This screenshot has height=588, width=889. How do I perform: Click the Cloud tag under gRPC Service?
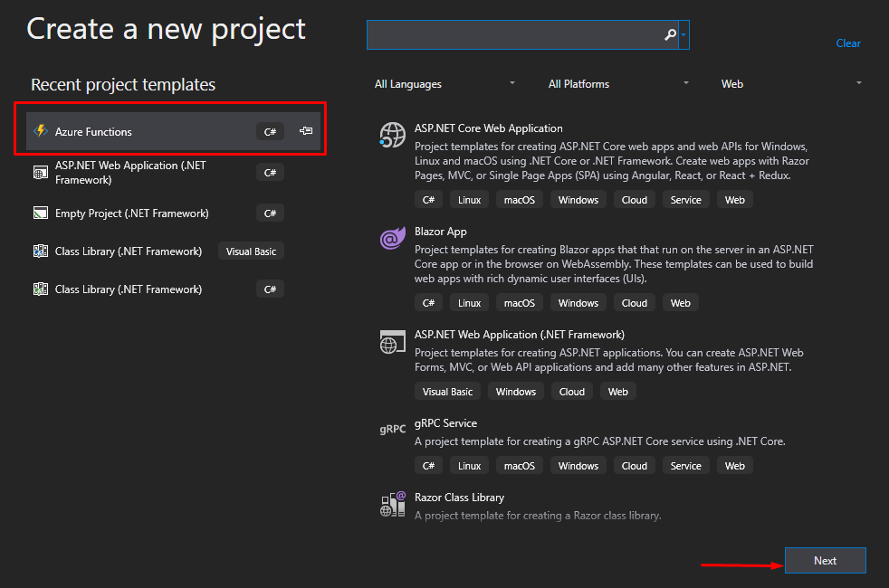pos(634,465)
